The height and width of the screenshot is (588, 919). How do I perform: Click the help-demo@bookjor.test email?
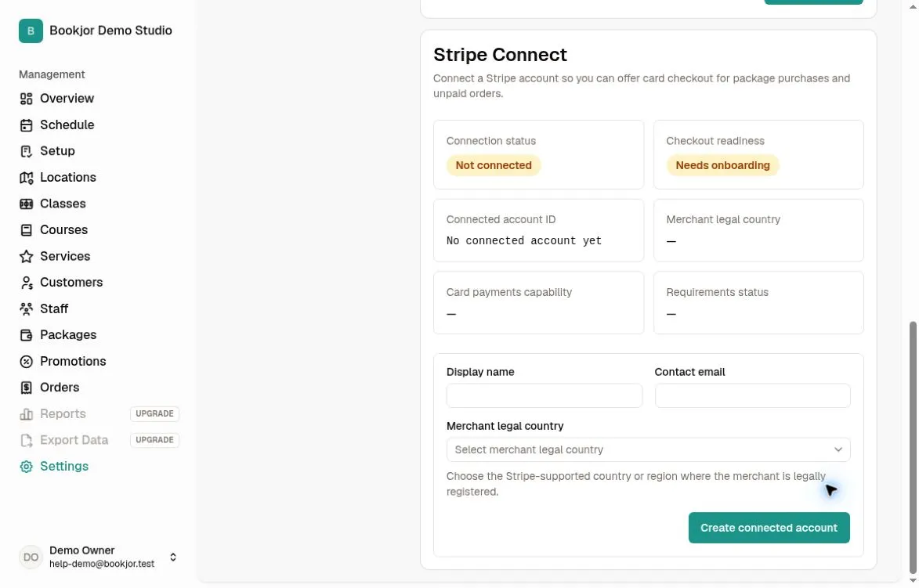coord(102,564)
